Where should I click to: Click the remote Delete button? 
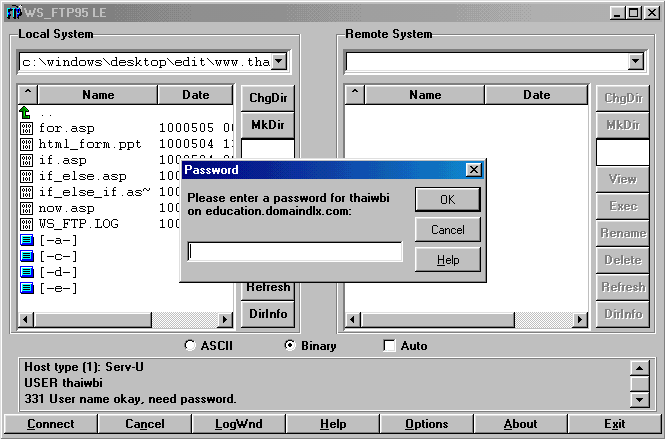click(623, 260)
